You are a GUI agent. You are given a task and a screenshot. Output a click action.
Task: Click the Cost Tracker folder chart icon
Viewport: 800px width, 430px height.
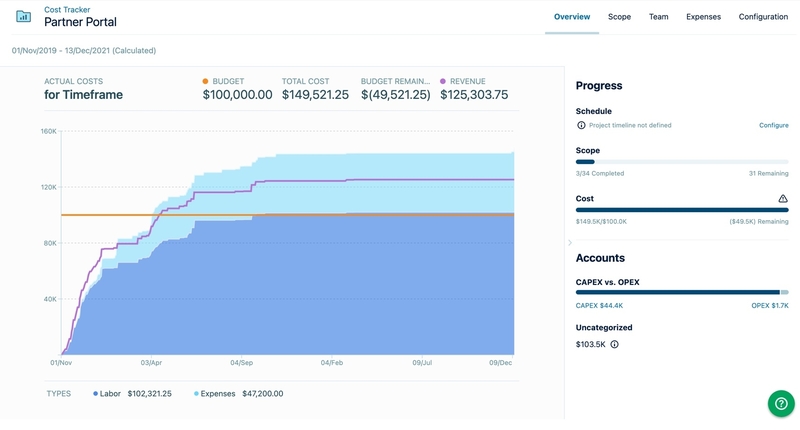tap(23, 16)
